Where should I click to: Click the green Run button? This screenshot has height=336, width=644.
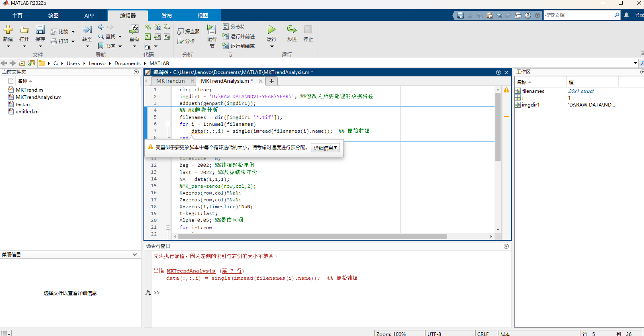coord(272,30)
